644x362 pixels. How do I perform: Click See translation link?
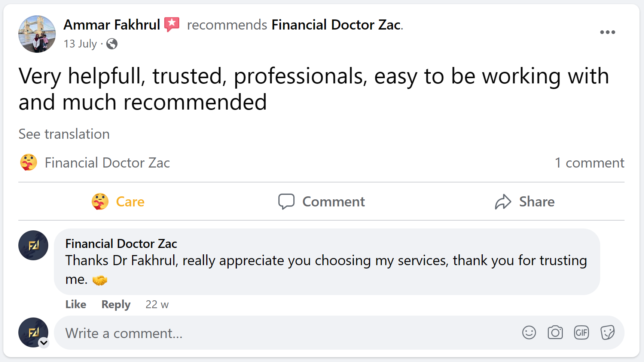(64, 134)
